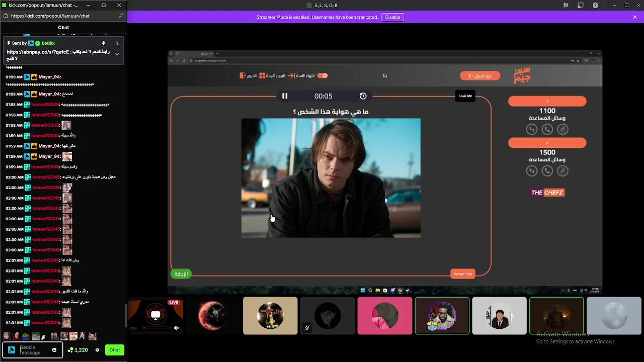The height and width of the screenshot is (362, 644).
Task: Open the pinned message three-dot menu
Action: click(x=117, y=43)
